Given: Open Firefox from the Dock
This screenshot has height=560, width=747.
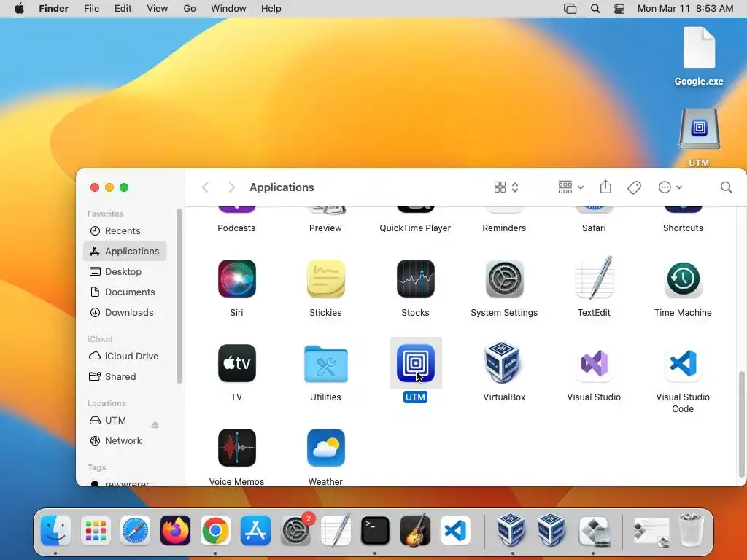Looking at the screenshot, I should pos(175,531).
